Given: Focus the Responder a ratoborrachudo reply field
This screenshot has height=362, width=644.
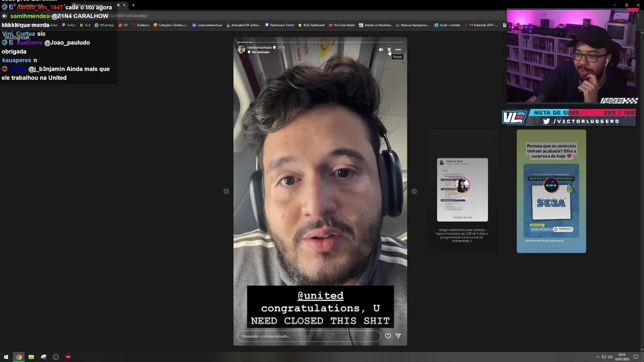Looking at the screenshot, I should (x=309, y=336).
